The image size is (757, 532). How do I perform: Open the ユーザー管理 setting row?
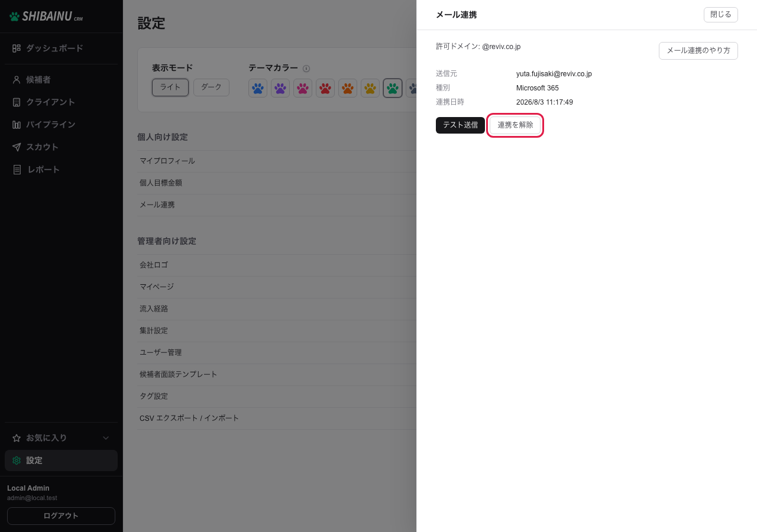click(x=277, y=353)
